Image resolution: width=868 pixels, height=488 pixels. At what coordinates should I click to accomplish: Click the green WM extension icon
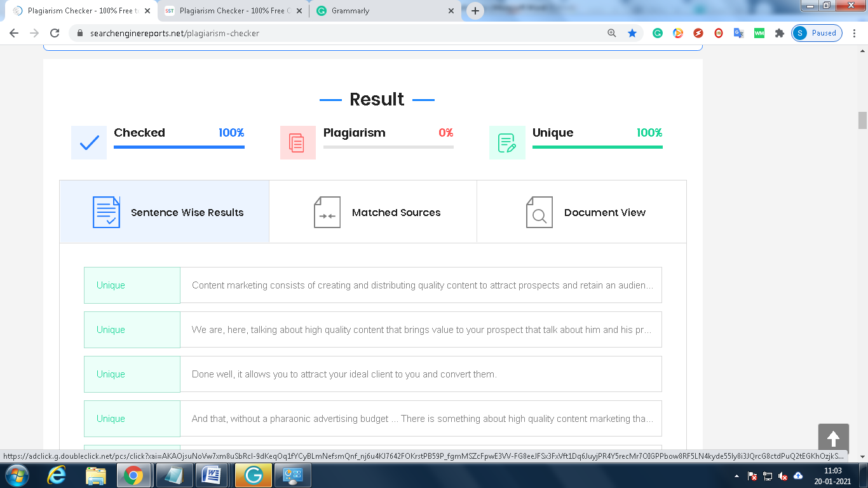[x=759, y=33]
